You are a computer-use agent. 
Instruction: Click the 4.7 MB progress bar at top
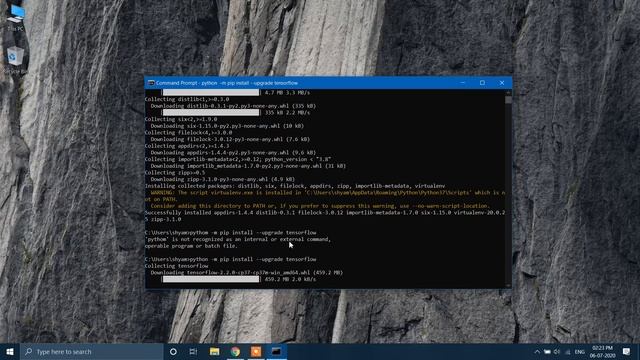coord(211,93)
